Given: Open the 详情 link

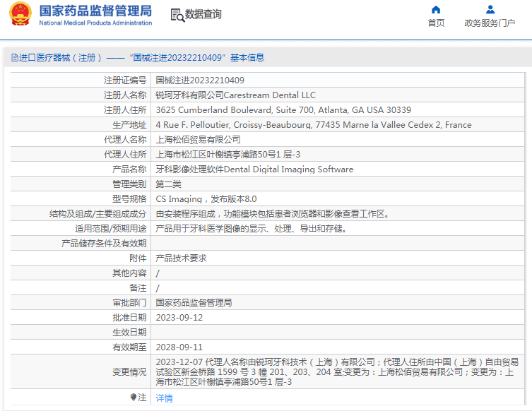Looking at the screenshot, I should pos(164,398).
